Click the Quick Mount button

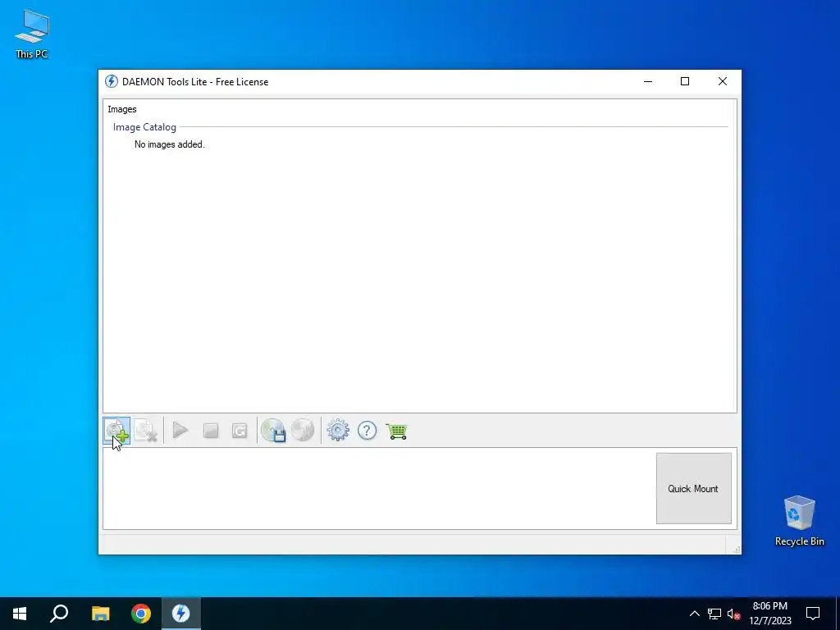pyautogui.click(x=694, y=489)
